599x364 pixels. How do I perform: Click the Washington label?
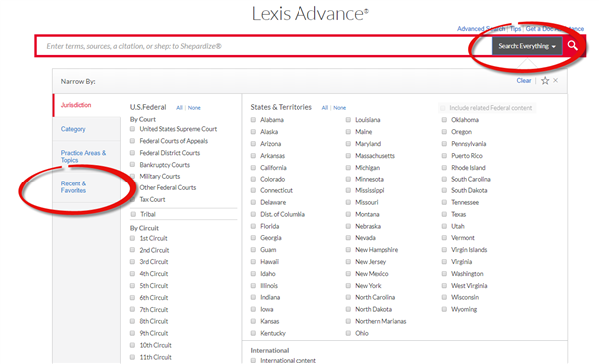point(467,274)
